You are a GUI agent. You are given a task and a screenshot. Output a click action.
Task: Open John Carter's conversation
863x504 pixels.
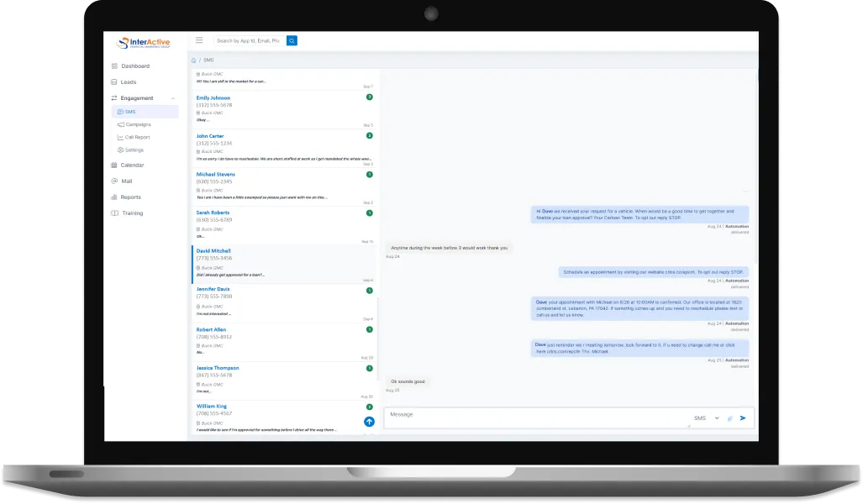click(284, 148)
